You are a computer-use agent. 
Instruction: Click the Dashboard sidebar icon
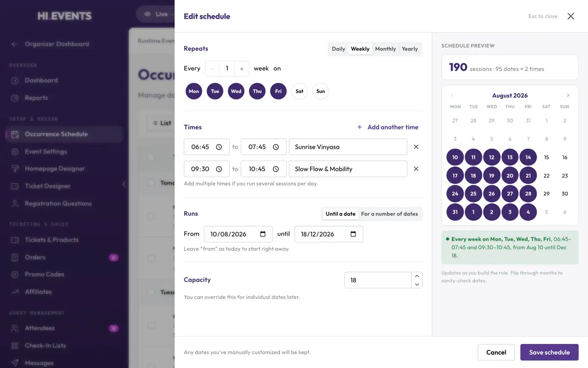pos(15,80)
